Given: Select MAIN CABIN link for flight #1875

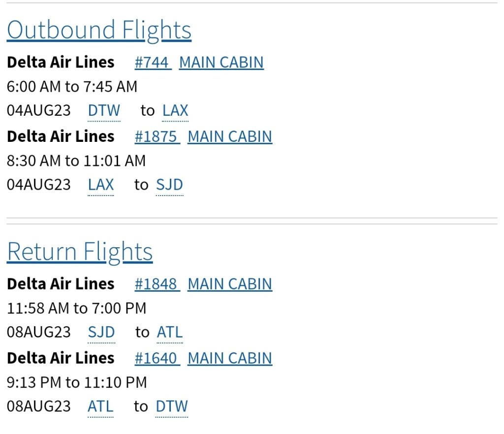Looking at the screenshot, I should (230, 136).
